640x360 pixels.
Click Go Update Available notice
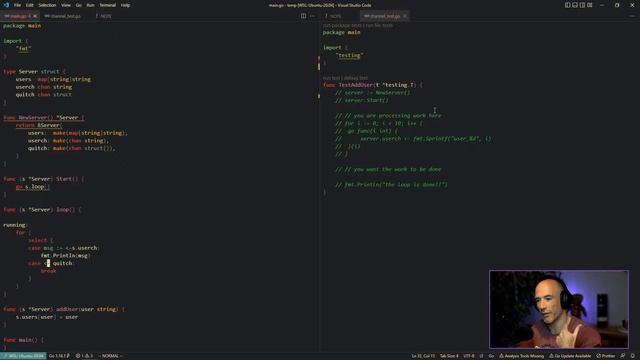tap(570, 356)
